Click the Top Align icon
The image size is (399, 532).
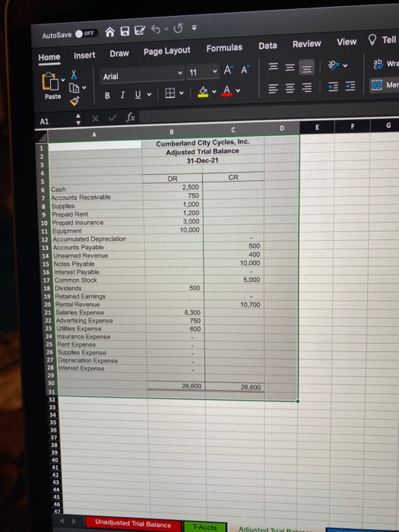273,66
